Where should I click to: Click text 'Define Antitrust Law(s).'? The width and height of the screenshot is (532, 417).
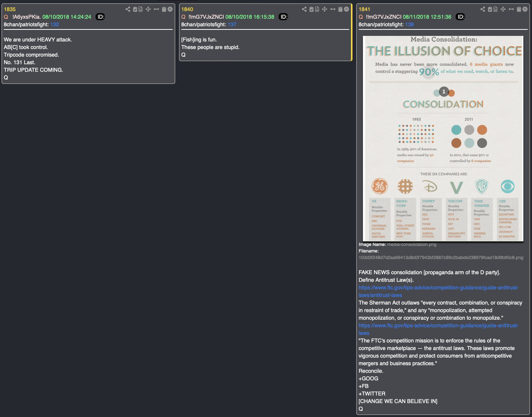click(386, 280)
